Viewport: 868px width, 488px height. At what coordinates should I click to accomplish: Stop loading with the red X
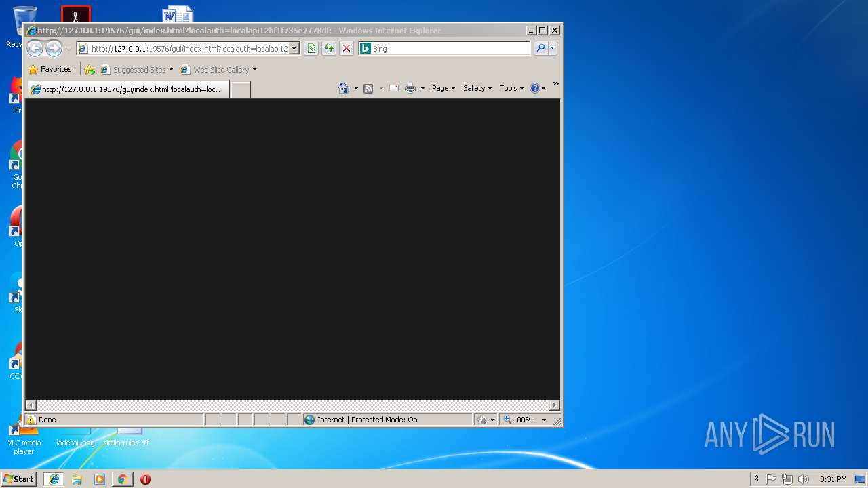pyautogui.click(x=347, y=48)
